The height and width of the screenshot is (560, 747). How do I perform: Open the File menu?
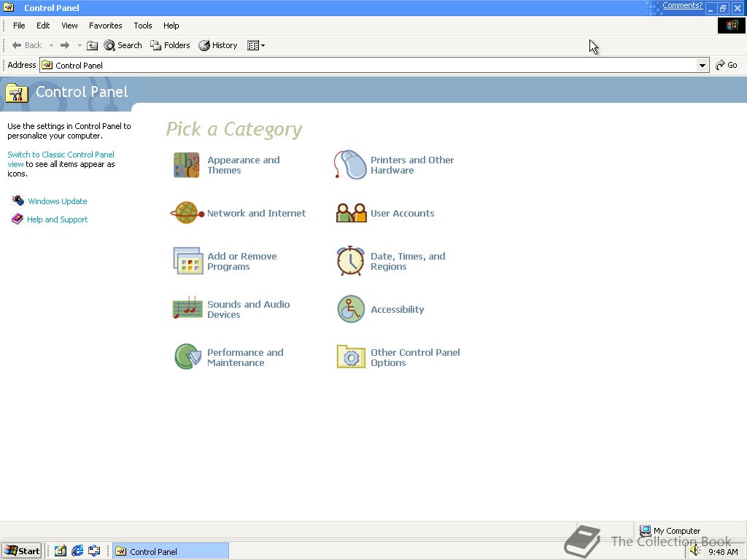[19, 26]
